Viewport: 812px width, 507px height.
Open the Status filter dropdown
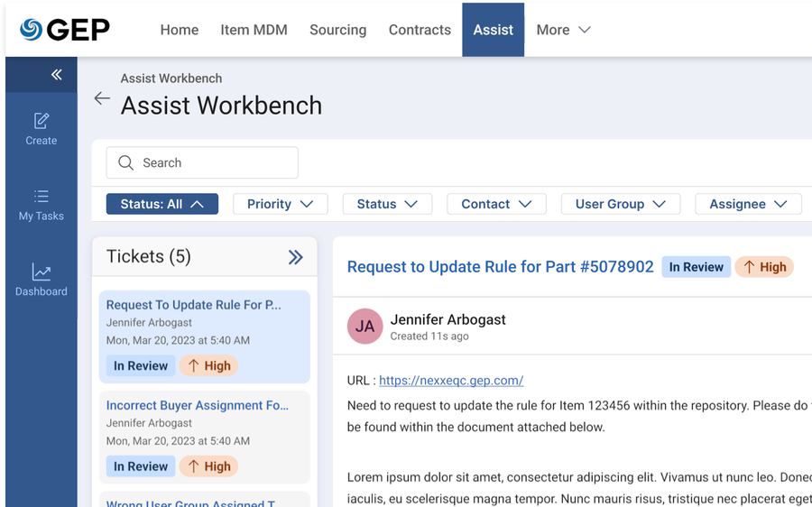(x=387, y=204)
